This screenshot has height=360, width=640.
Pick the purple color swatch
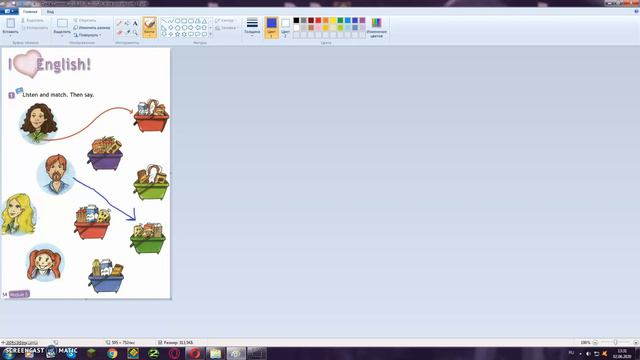point(362,20)
